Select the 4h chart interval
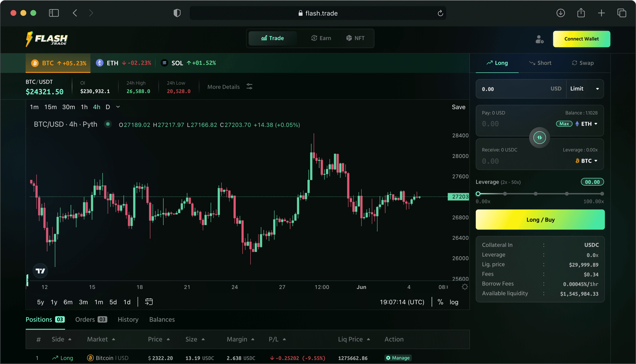The image size is (636, 364). tap(97, 107)
